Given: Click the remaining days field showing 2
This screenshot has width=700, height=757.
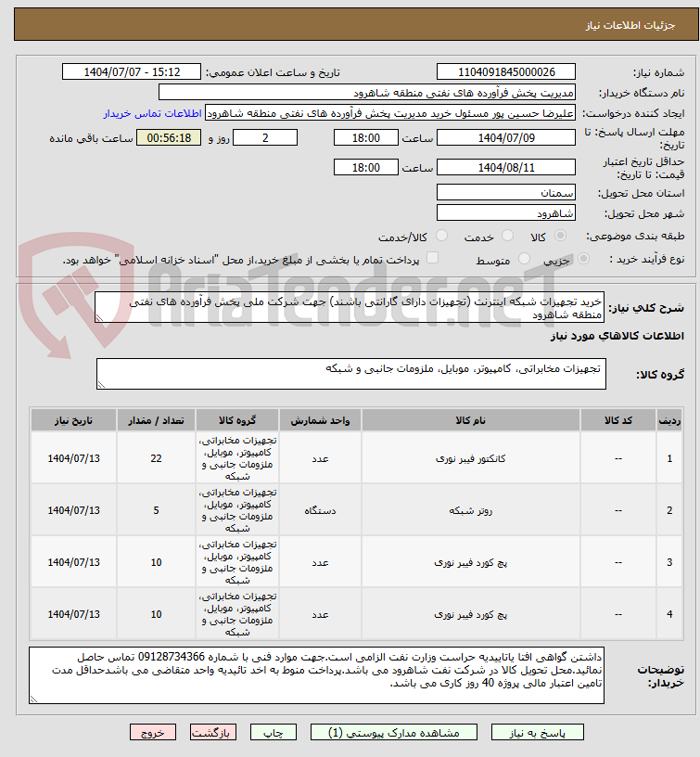Looking at the screenshot, I should coord(265,137).
